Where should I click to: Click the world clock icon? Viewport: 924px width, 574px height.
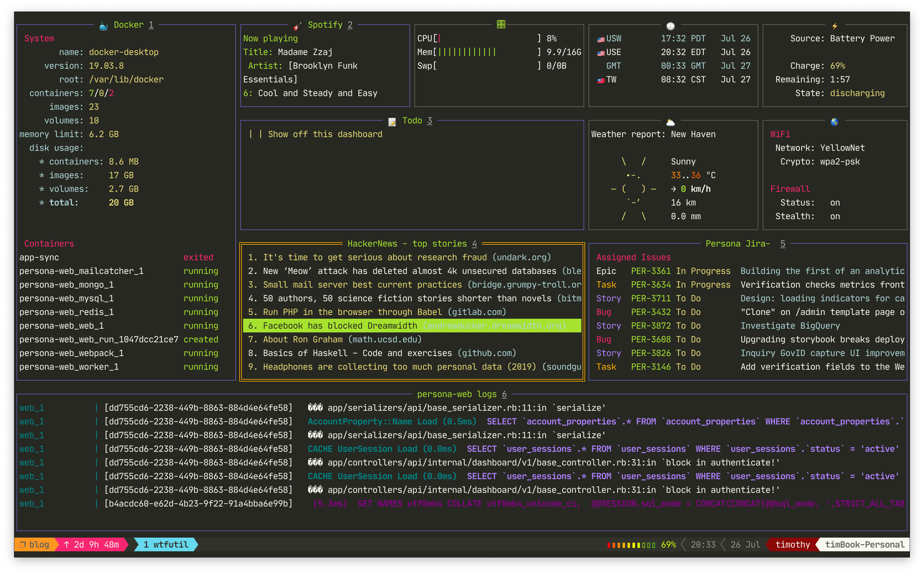point(671,26)
